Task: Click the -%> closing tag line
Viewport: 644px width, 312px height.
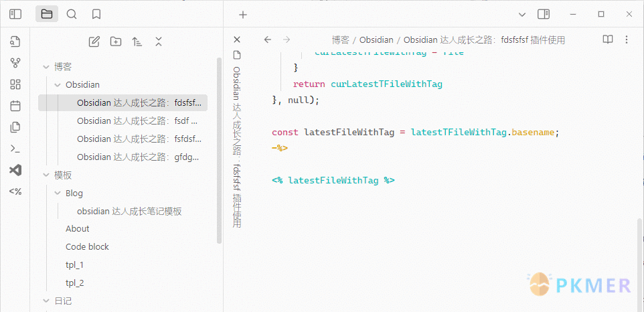Action: 280,148
